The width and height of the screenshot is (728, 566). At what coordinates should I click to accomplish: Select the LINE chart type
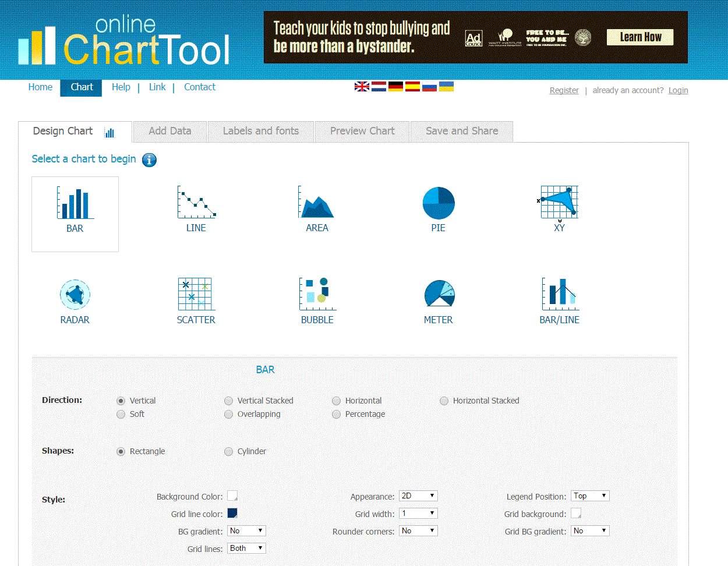[x=196, y=203]
